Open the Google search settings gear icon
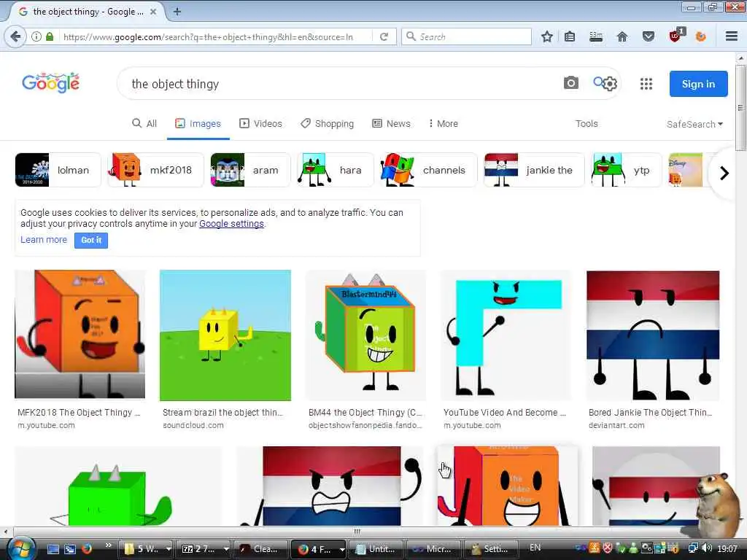The height and width of the screenshot is (560, 747). coord(610,85)
